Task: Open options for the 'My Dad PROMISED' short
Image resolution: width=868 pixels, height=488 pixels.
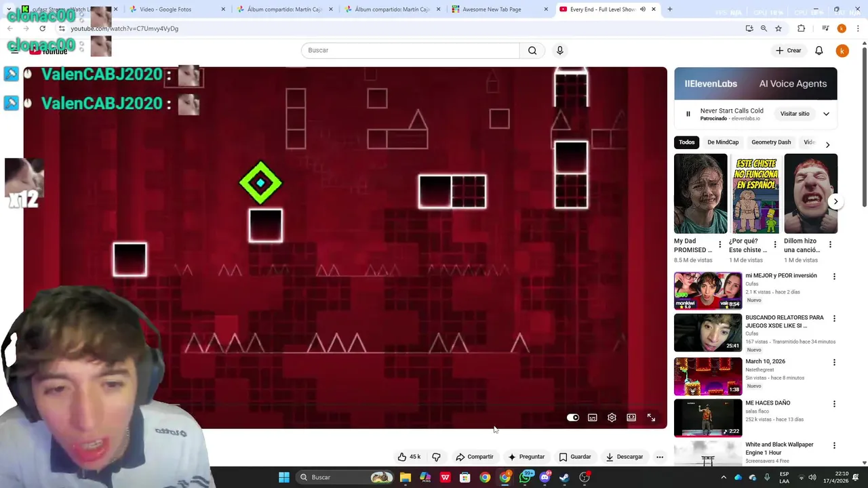Action: click(720, 245)
